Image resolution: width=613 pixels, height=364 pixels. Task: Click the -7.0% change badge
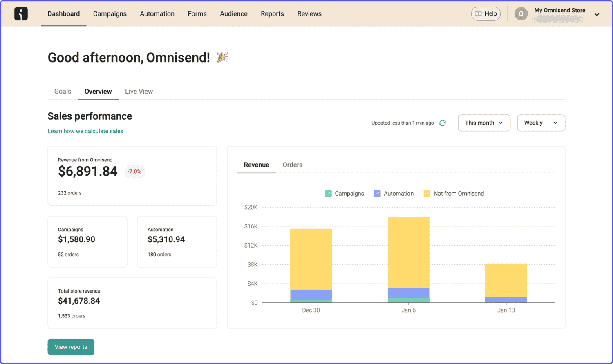click(x=134, y=172)
